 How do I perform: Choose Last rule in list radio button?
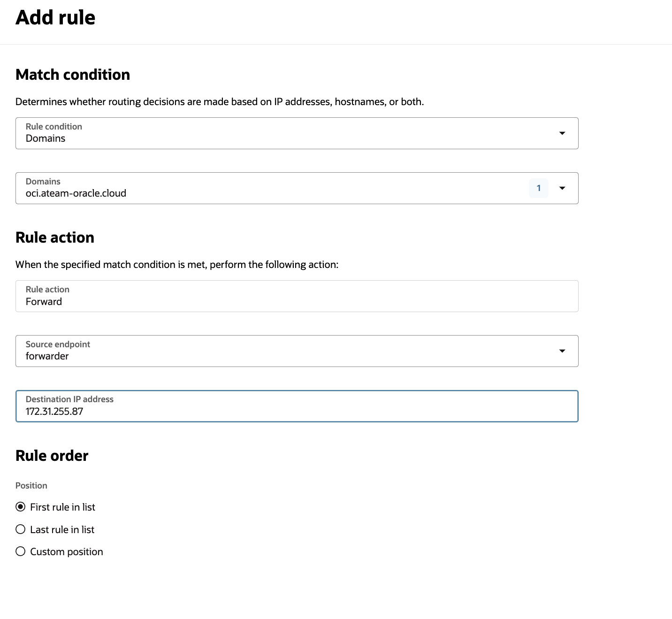click(x=21, y=529)
